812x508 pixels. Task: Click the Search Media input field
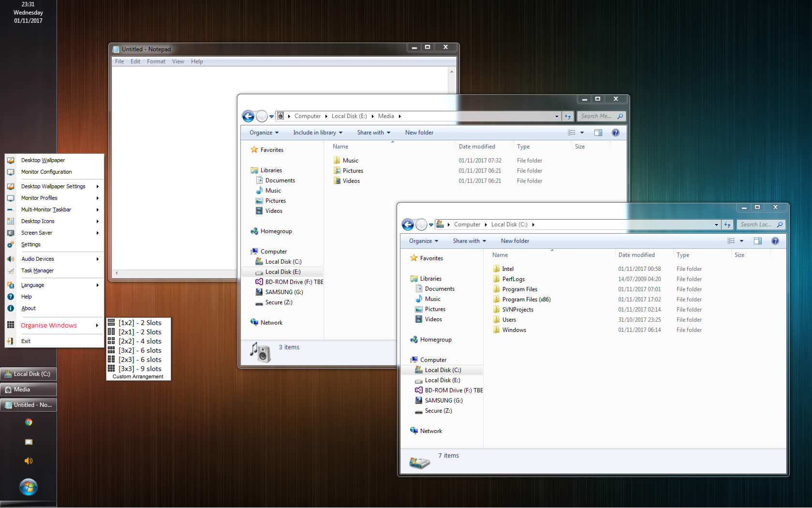[x=597, y=116]
